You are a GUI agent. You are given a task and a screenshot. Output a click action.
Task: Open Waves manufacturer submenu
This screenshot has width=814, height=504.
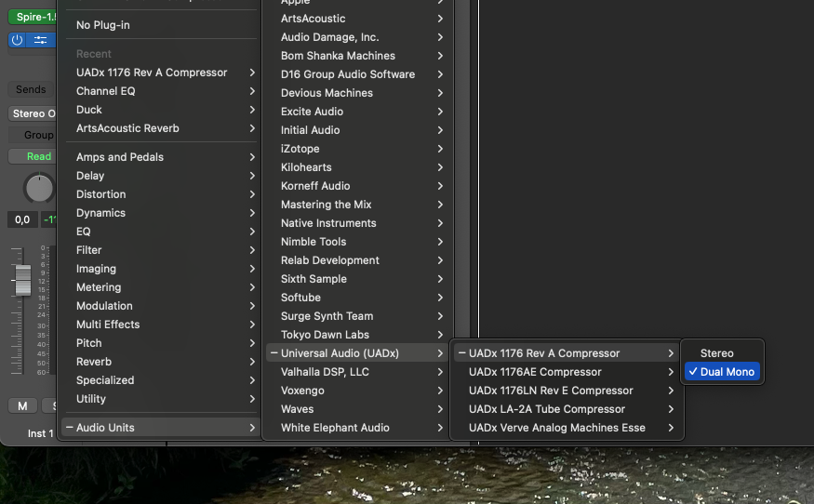point(357,409)
